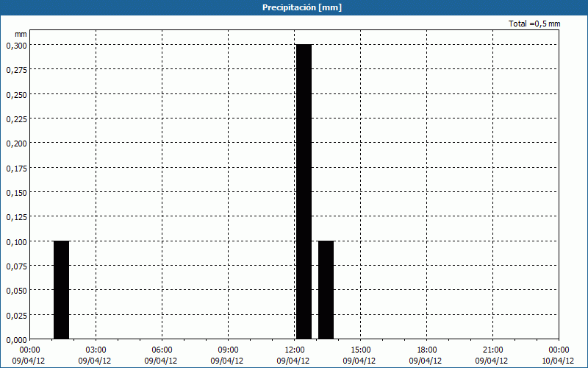Click the 21:00 time axis label
This screenshot has height=368, width=588.
click(492, 350)
